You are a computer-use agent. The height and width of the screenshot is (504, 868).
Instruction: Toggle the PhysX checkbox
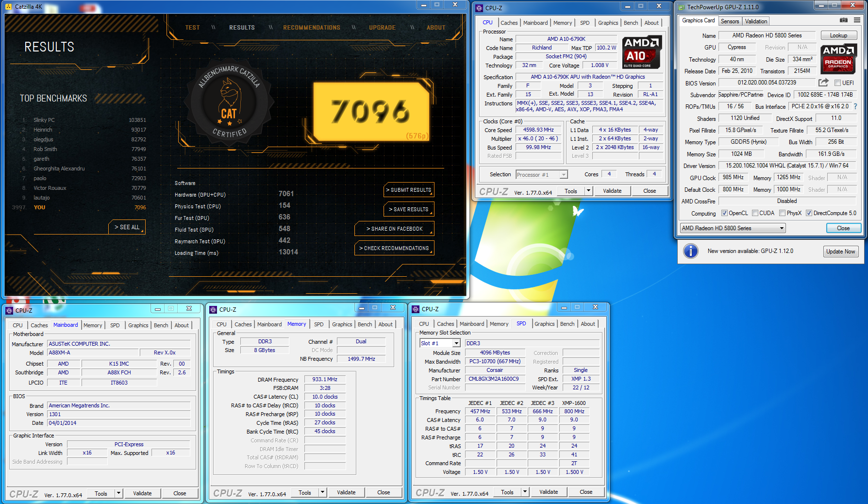click(x=782, y=213)
